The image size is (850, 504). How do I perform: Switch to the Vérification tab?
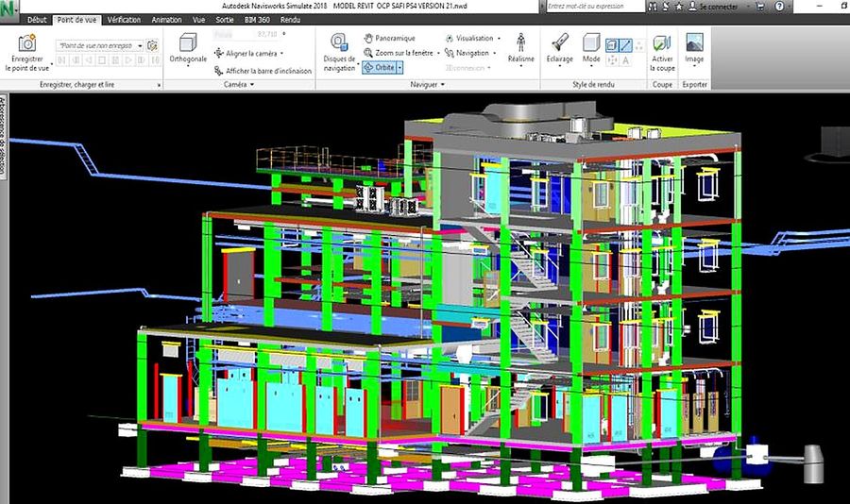click(x=124, y=20)
